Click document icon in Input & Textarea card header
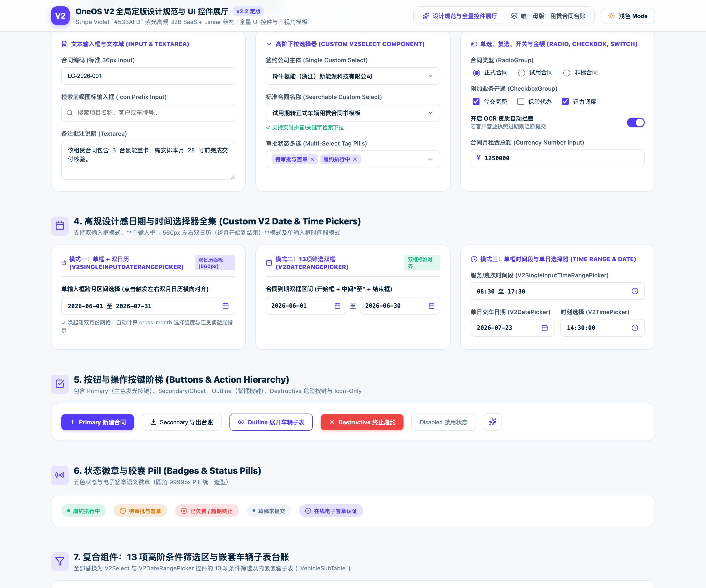The height and width of the screenshot is (588, 706). pos(65,44)
